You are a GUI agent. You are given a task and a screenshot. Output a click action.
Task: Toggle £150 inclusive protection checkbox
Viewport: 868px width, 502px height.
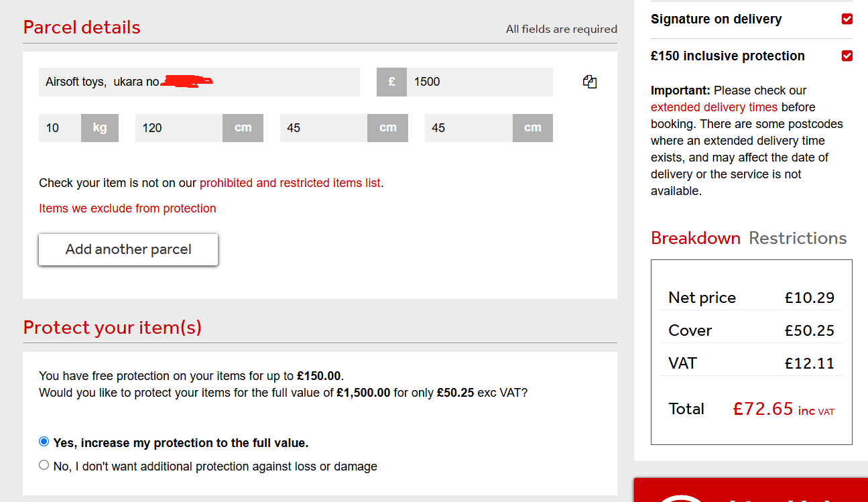847,56
